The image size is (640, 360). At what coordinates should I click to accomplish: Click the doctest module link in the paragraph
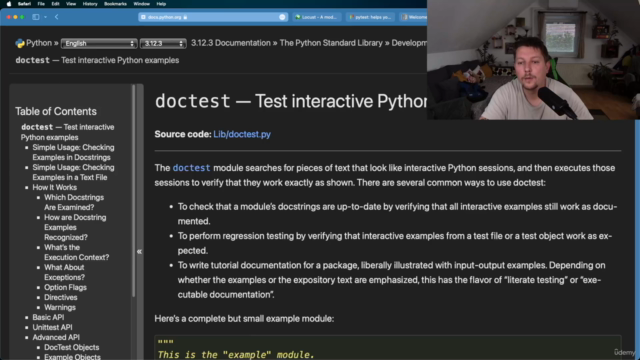191,168
